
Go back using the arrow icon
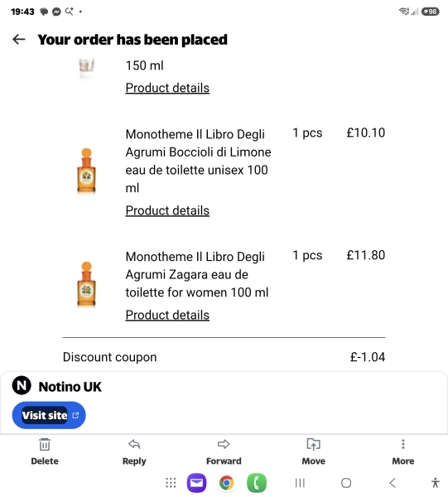point(19,39)
